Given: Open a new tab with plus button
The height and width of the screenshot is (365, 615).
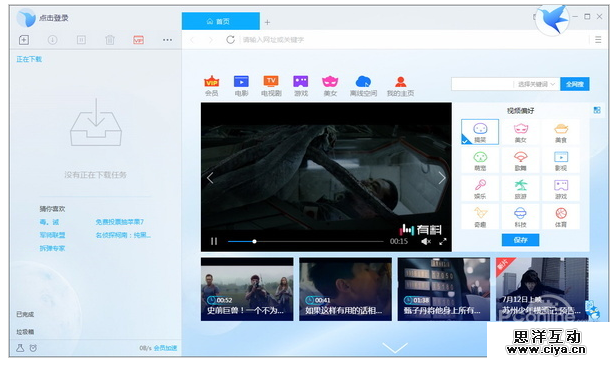Looking at the screenshot, I should point(267,22).
